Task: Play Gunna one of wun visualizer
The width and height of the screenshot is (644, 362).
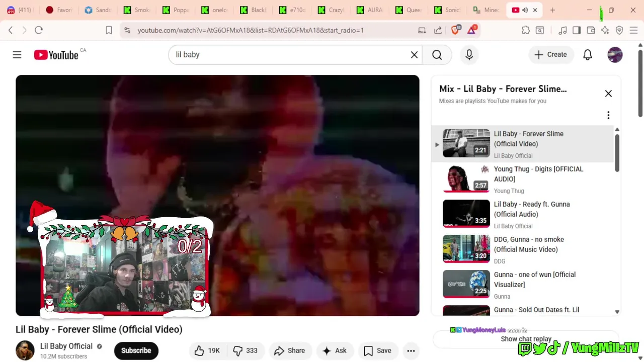Action: pos(523,285)
